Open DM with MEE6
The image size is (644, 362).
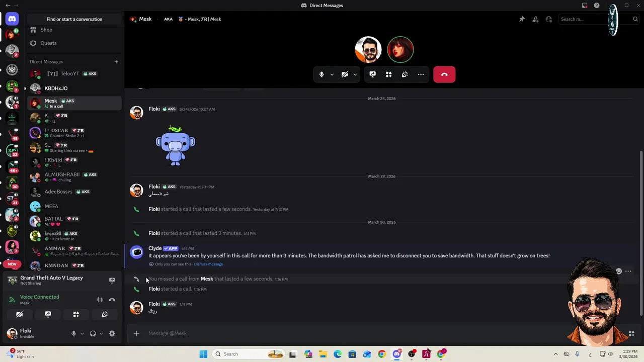point(74,206)
